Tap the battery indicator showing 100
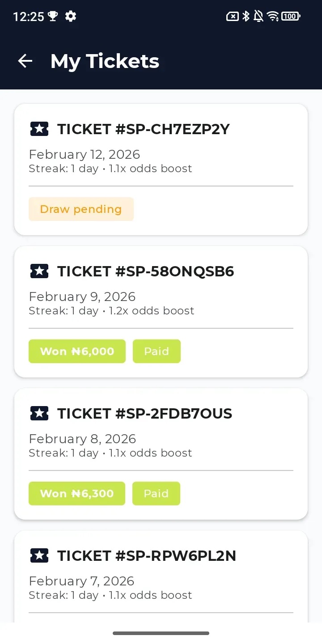 click(290, 17)
